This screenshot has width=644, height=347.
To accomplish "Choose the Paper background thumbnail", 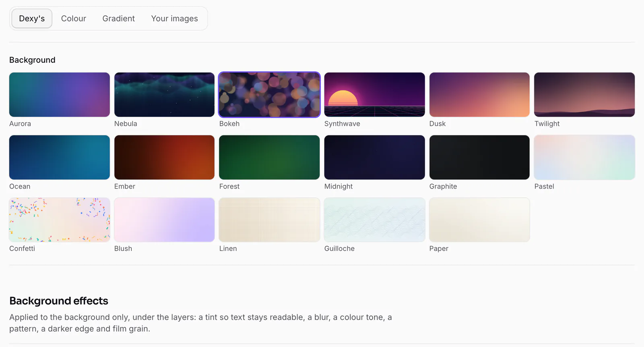I will (x=479, y=220).
